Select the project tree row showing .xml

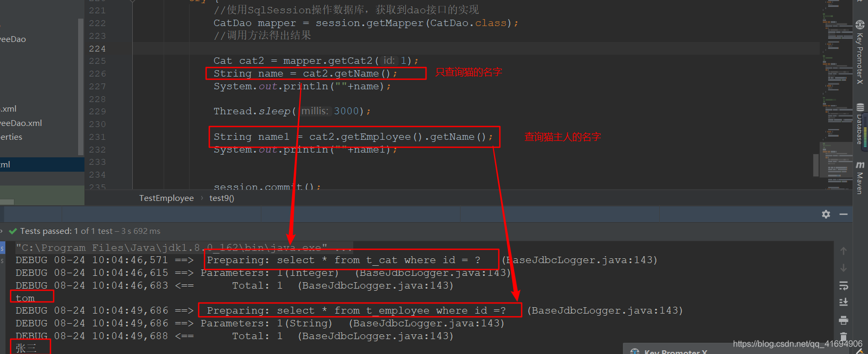(x=39, y=108)
